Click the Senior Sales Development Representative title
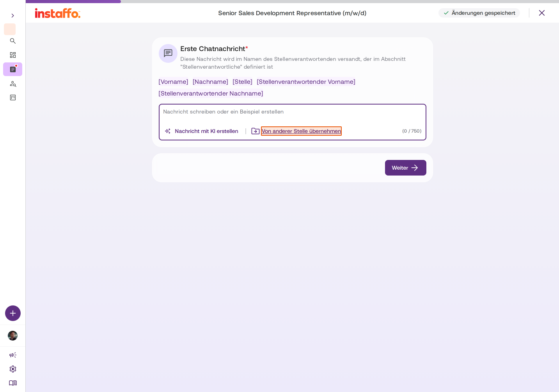559x392 pixels. tap(292, 13)
